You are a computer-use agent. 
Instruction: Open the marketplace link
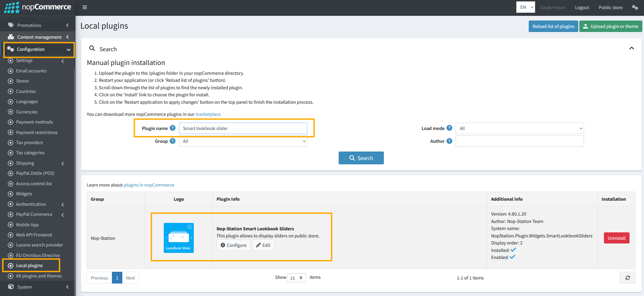208,114
